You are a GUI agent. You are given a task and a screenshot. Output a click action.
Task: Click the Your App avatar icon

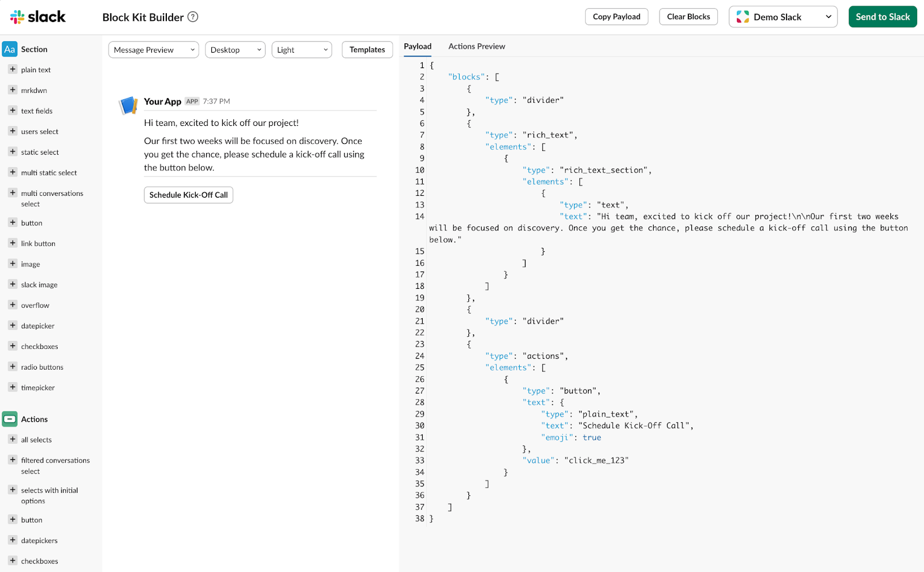point(128,105)
